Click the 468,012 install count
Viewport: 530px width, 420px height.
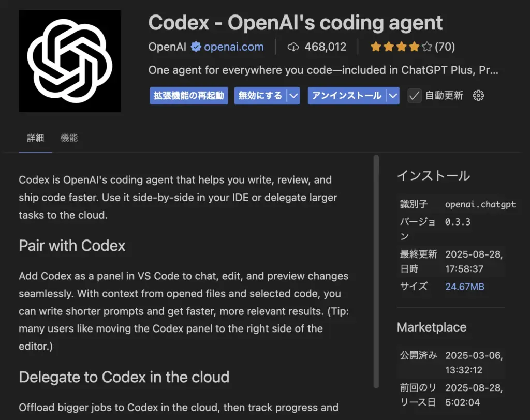(325, 47)
